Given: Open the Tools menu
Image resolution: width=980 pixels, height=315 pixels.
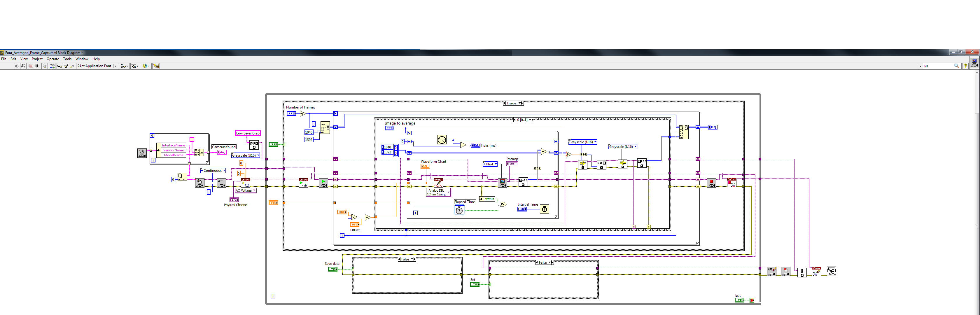Looking at the screenshot, I should pos(67,59).
